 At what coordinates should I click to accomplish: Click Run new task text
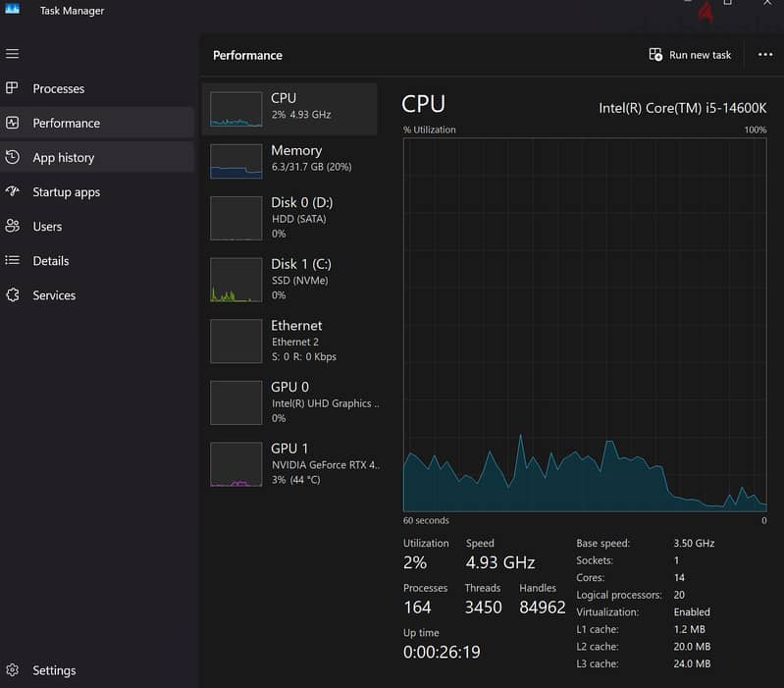[x=700, y=55]
